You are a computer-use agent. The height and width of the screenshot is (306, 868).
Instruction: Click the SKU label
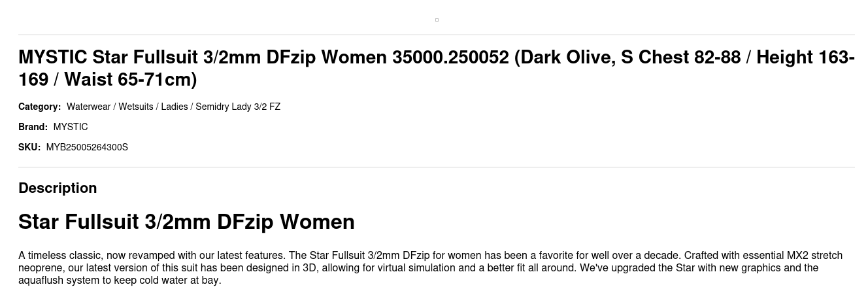coord(29,147)
